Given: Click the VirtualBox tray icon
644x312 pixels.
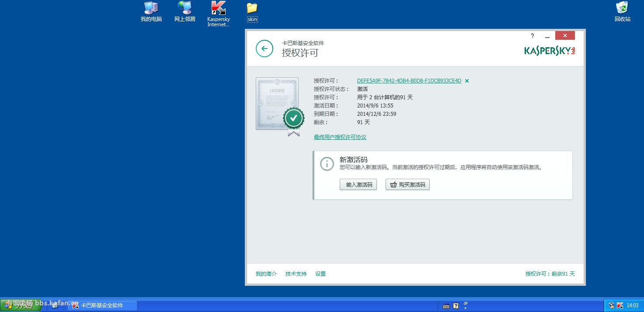Looking at the screenshot, I should click(612, 305).
